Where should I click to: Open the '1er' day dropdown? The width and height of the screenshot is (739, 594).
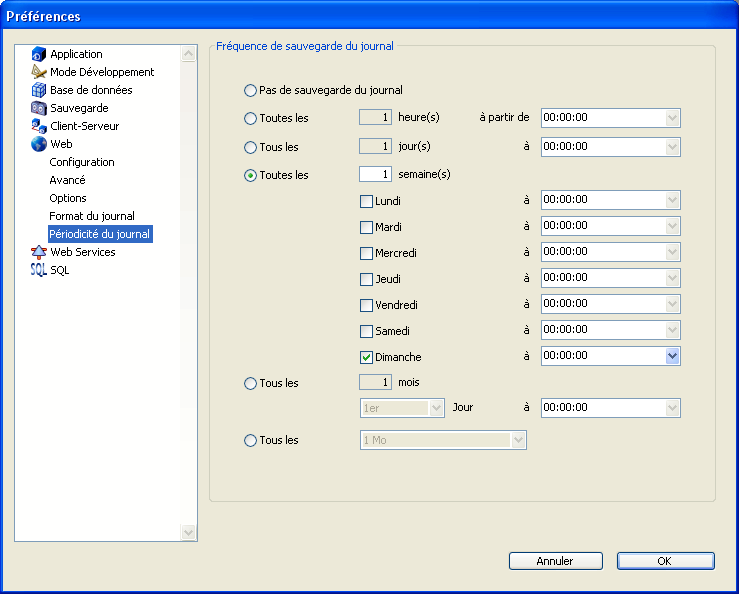(x=436, y=408)
